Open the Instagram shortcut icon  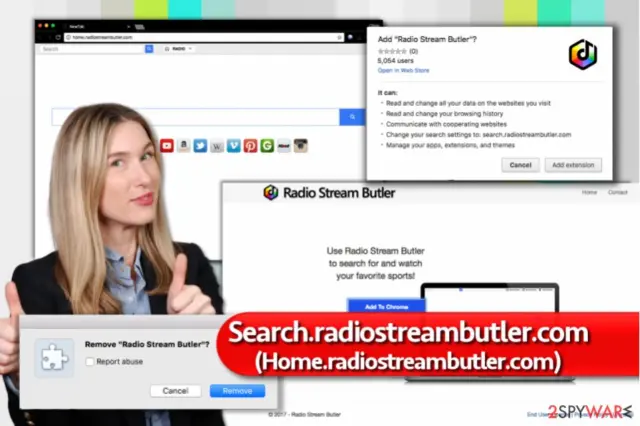click(x=300, y=146)
